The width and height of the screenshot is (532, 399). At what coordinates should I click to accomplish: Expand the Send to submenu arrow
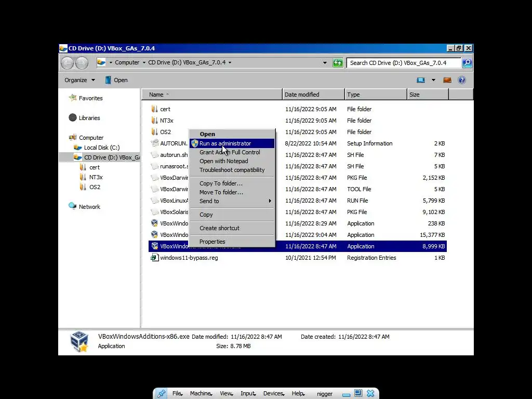[x=270, y=201]
